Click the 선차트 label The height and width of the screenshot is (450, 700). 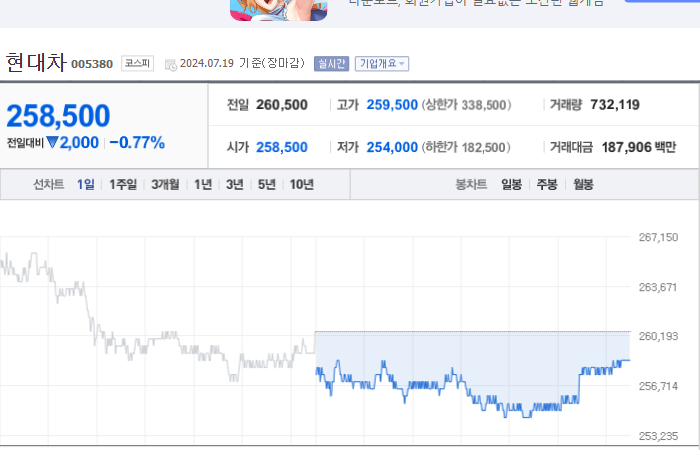click(x=49, y=184)
